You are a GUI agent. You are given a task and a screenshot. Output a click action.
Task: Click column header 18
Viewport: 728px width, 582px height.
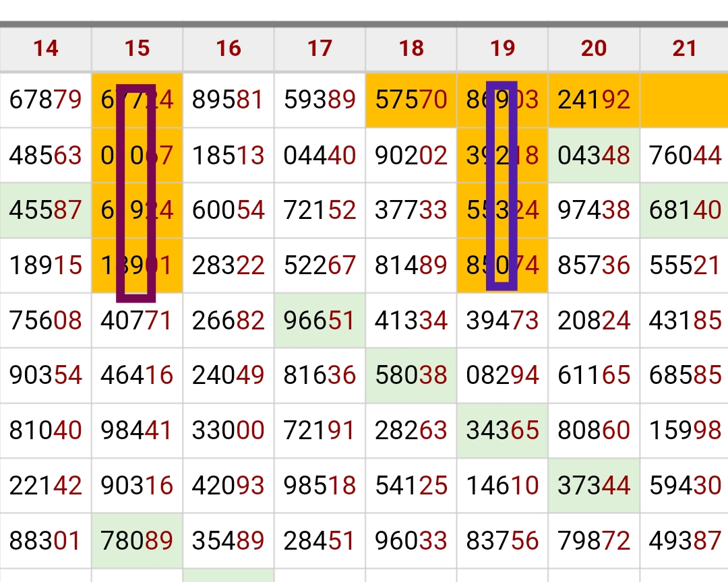411,48
